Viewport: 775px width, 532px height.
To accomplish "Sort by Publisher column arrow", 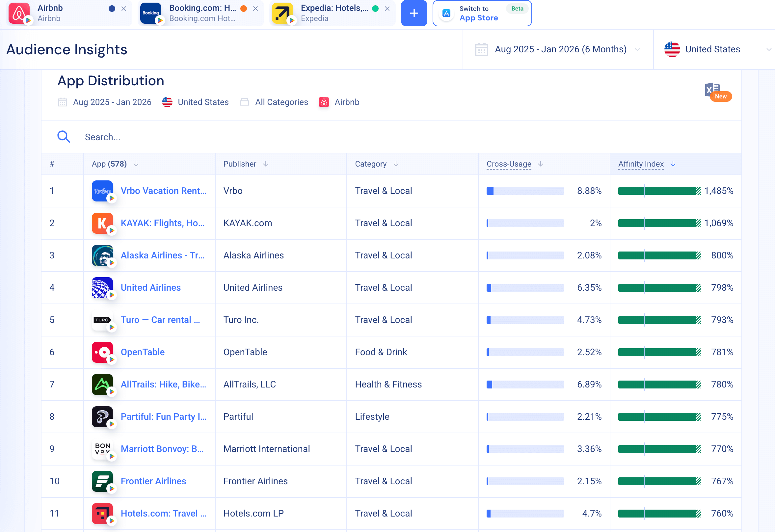I will [x=265, y=164].
